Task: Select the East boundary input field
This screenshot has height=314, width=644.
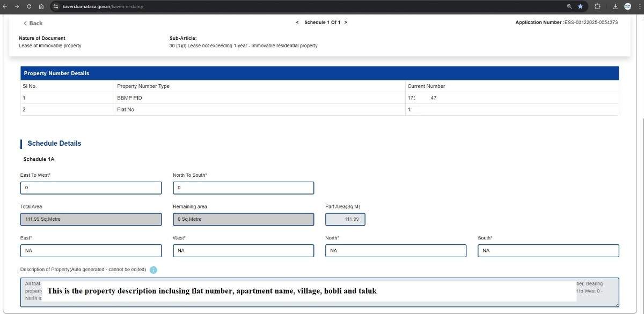Action: 91,251
